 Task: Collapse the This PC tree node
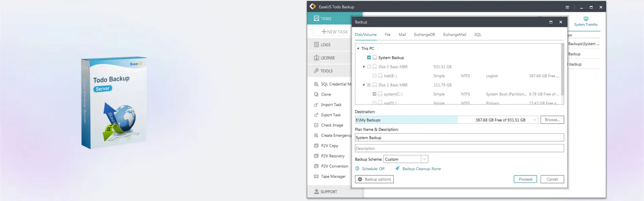(358, 48)
